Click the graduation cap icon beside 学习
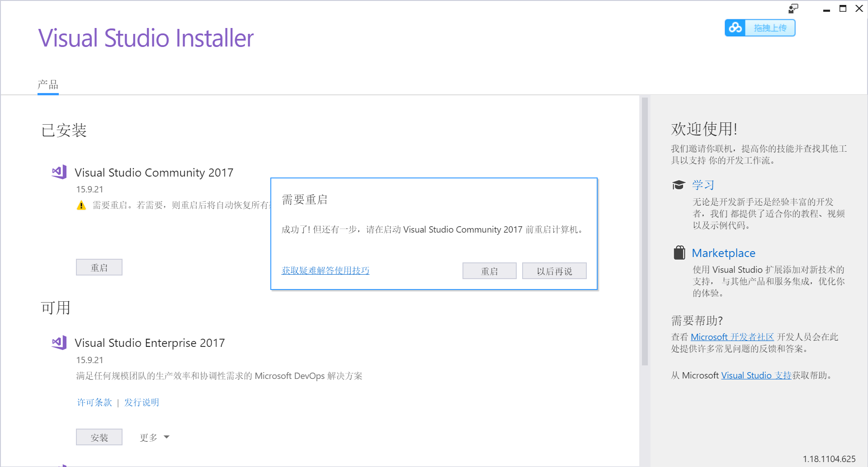868x467 pixels. pyautogui.click(x=679, y=184)
